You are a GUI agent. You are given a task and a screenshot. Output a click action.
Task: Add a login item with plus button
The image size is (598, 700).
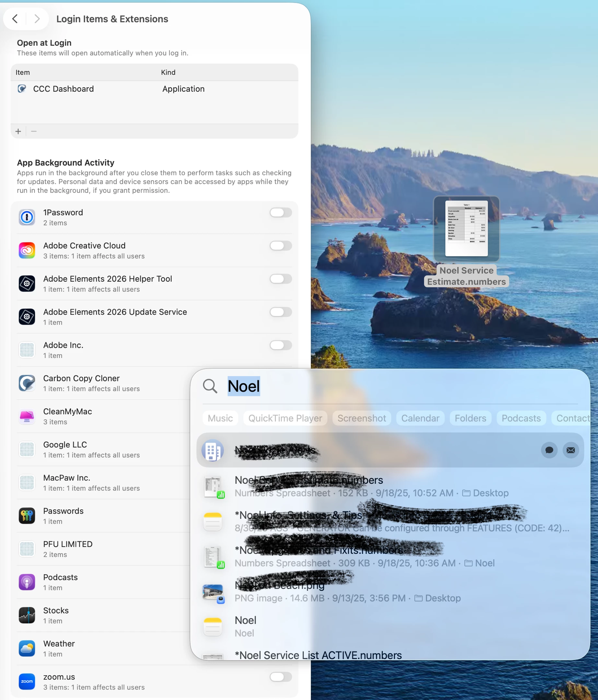[x=18, y=131]
